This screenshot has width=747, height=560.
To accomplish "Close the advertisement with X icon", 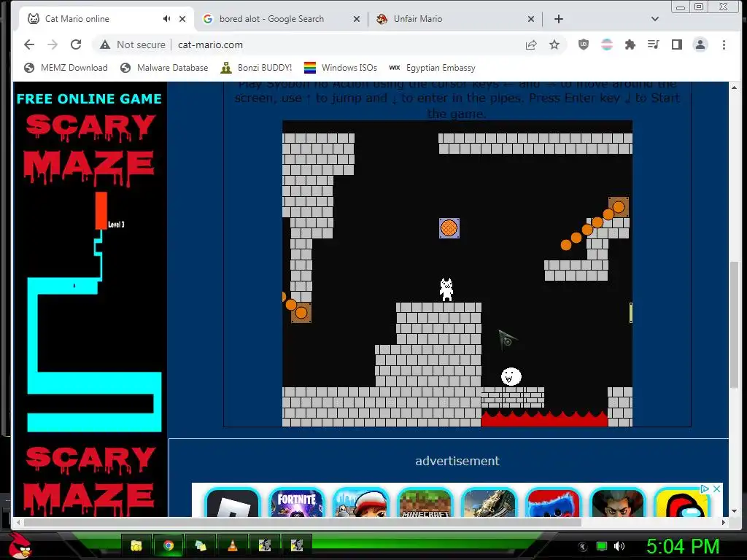I will point(716,489).
